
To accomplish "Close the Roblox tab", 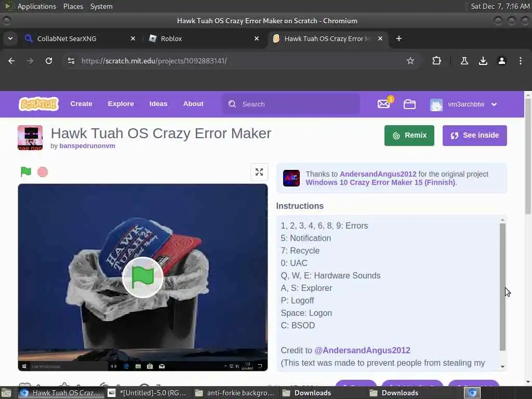I will click(x=257, y=38).
